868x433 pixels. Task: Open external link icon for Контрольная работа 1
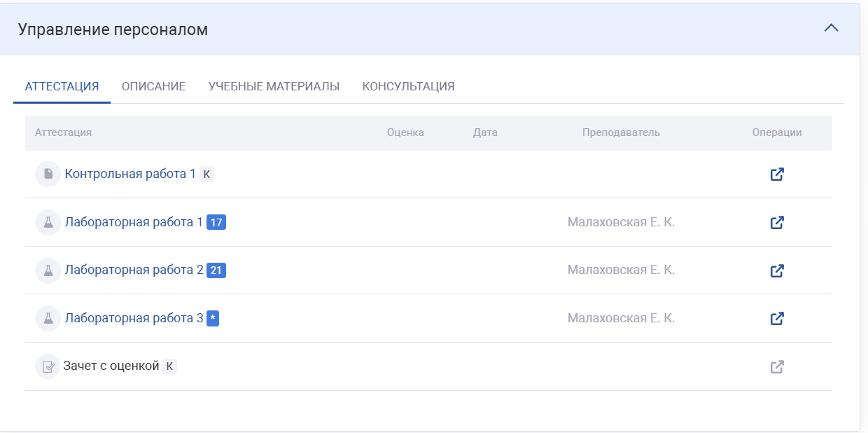click(776, 174)
